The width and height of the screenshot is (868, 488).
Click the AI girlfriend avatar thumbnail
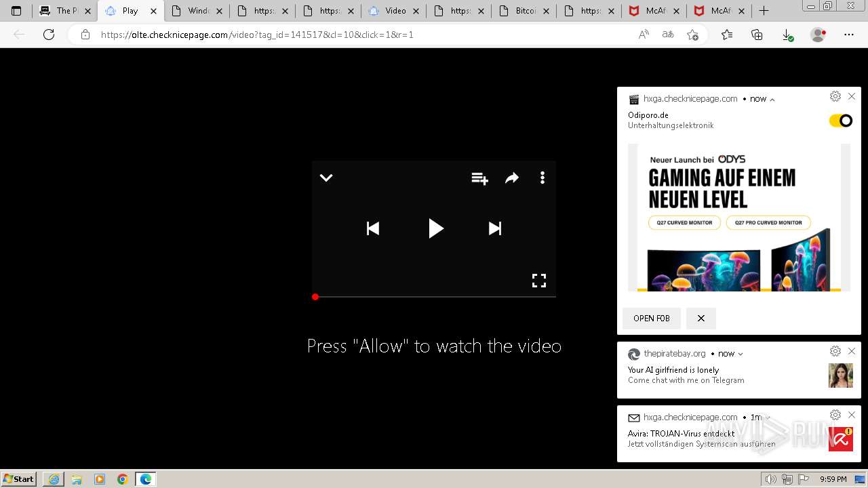841,375
